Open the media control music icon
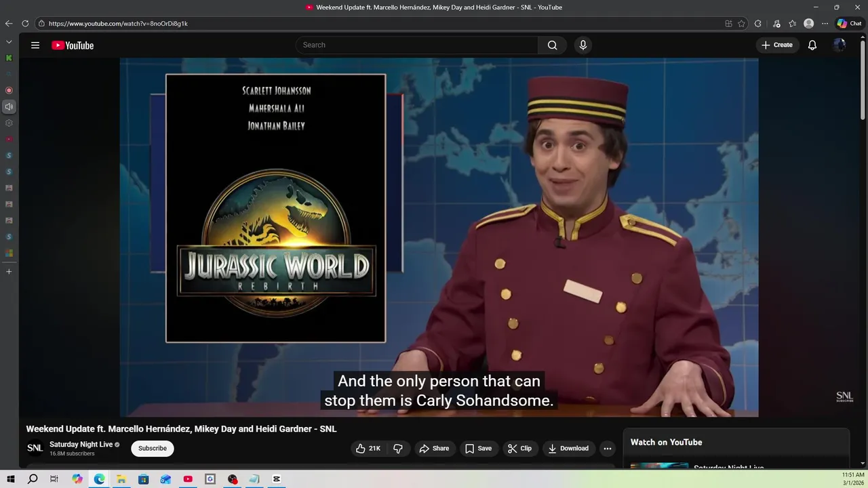The image size is (868, 488). click(x=776, y=23)
